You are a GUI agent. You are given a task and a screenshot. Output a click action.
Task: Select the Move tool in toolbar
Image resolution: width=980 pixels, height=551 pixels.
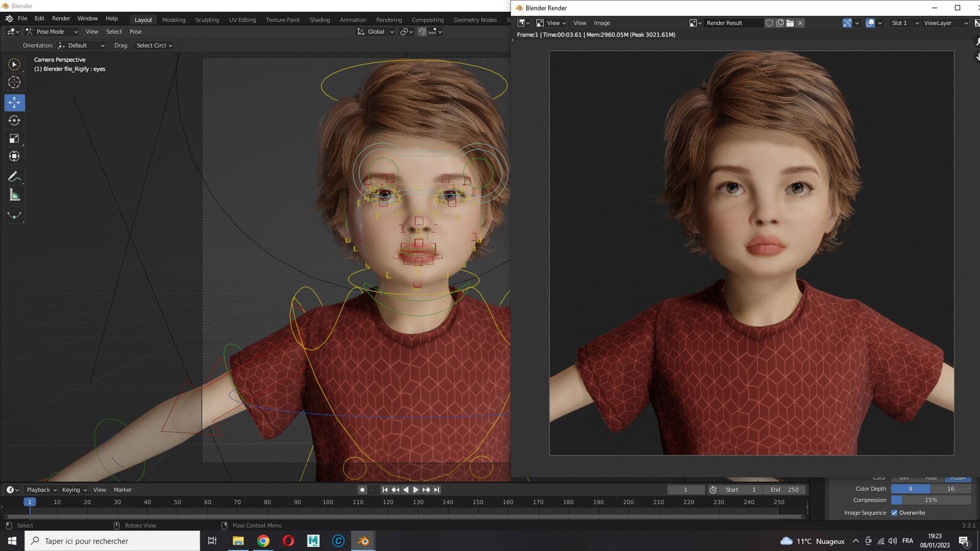coord(15,102)
